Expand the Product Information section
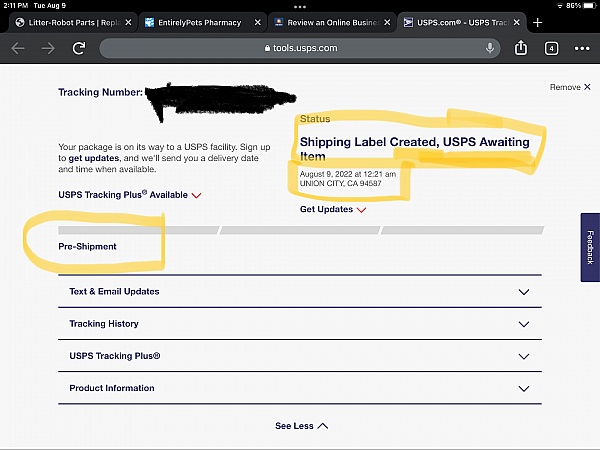 tap(299, 388)
